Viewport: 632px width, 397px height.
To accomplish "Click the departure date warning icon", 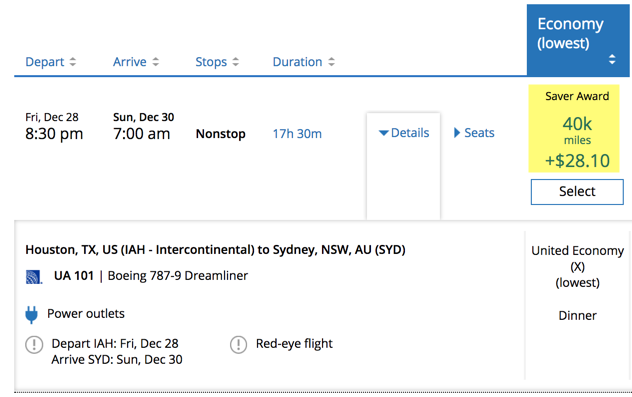I will (x=34, y=345).
